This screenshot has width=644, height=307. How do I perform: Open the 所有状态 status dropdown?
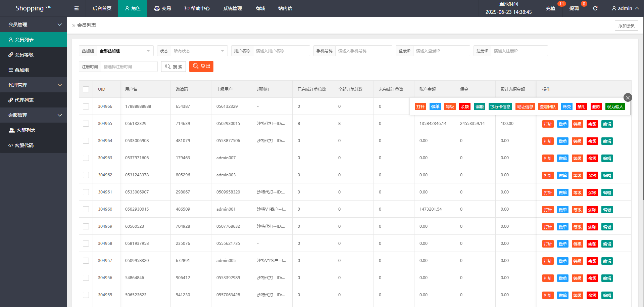pyautogui.click(x=199, y=51)
